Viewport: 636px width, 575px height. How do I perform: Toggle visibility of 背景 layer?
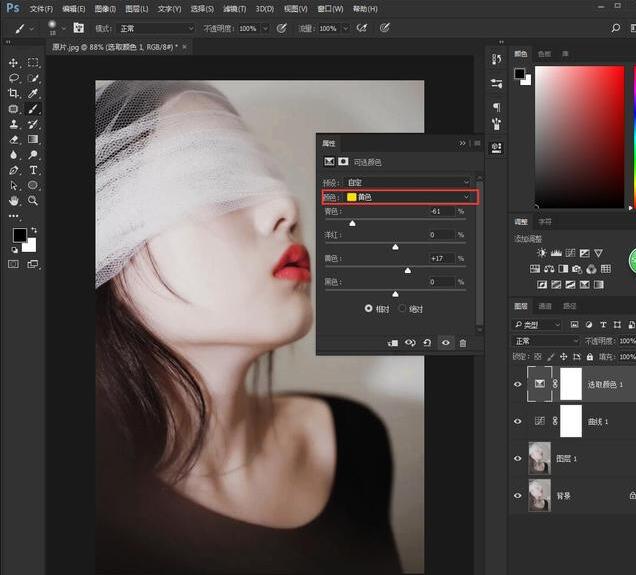tap(517, 495)
